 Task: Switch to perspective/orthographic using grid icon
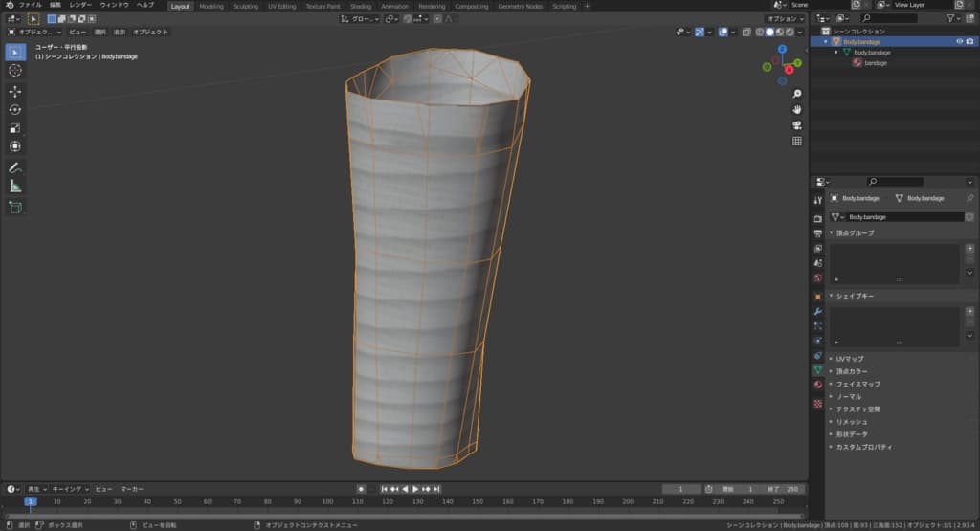point(796,142)
